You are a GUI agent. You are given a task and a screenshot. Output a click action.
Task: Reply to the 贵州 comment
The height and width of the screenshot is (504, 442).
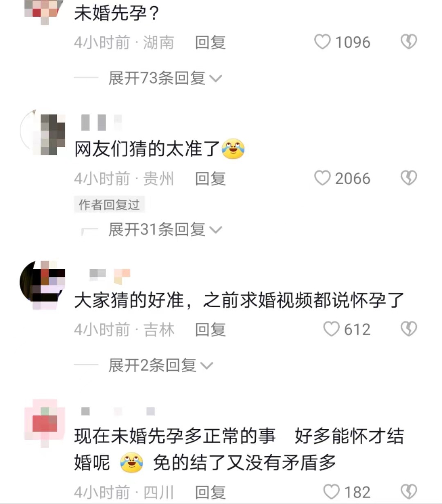point(210,178)
